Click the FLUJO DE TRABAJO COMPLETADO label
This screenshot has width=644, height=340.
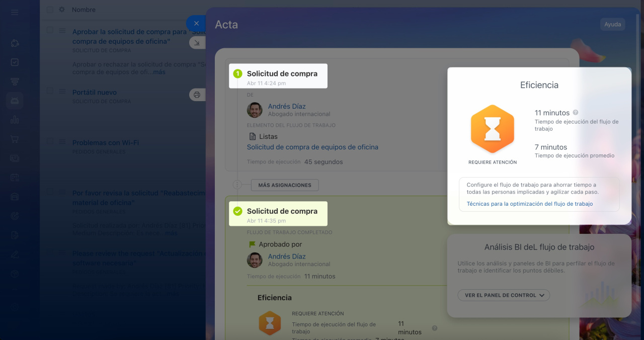coord(289,232)
